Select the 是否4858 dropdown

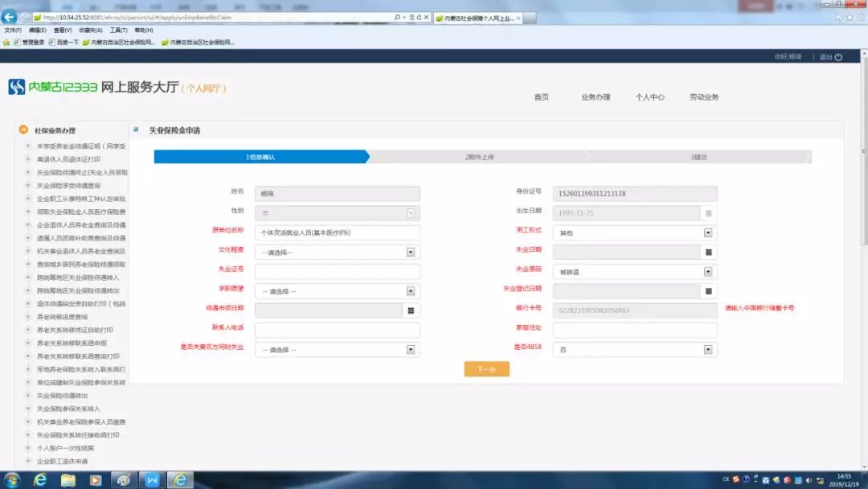point(708,350)
